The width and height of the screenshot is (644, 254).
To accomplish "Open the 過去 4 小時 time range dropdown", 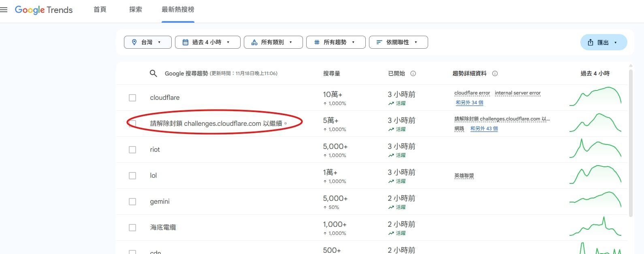I will pos(208,42).
